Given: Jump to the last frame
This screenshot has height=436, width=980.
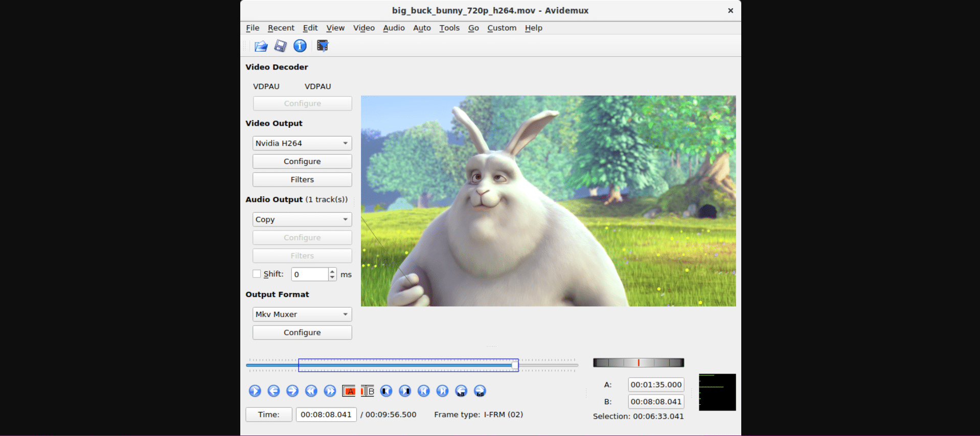Looking at the screenshot, I should pyautogui.click(x=442, y=391).
